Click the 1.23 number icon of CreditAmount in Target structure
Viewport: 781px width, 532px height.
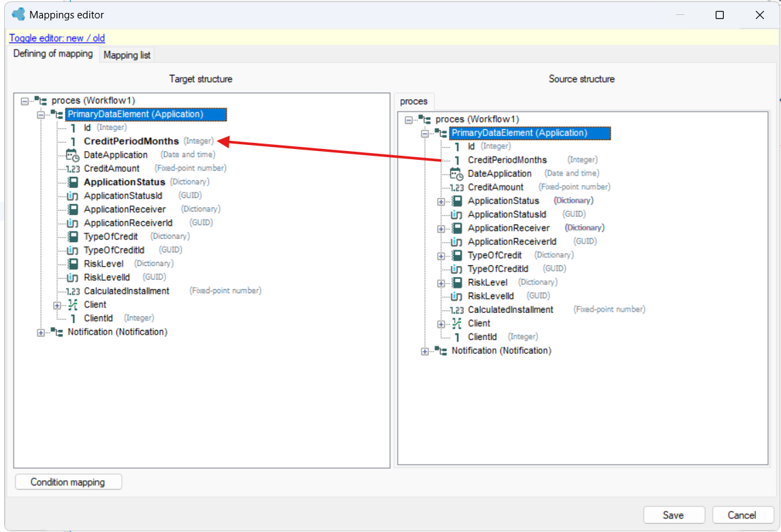73,169
